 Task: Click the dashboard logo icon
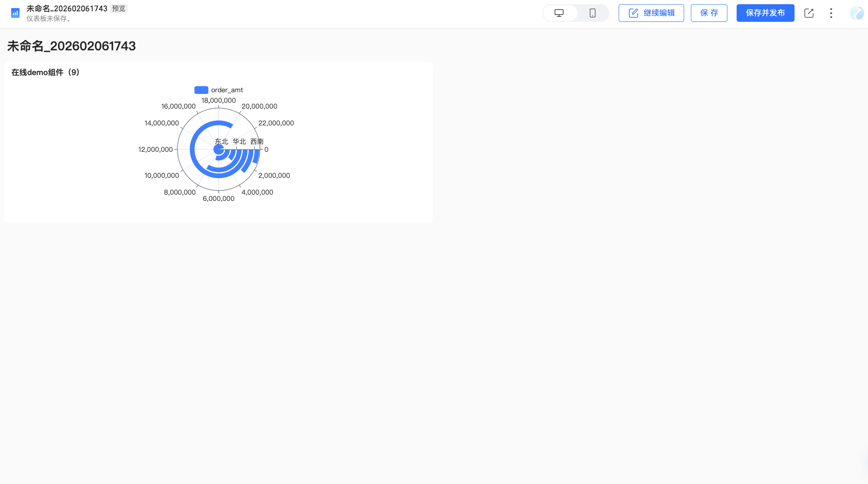tap(15, 13)
